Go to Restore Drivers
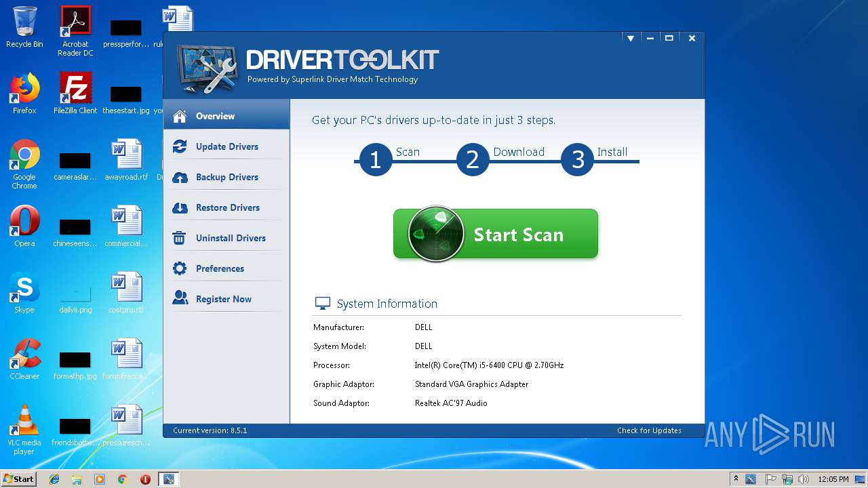Image resolution: width=868 pixels, height=488 pixels. tap(226, 207)
